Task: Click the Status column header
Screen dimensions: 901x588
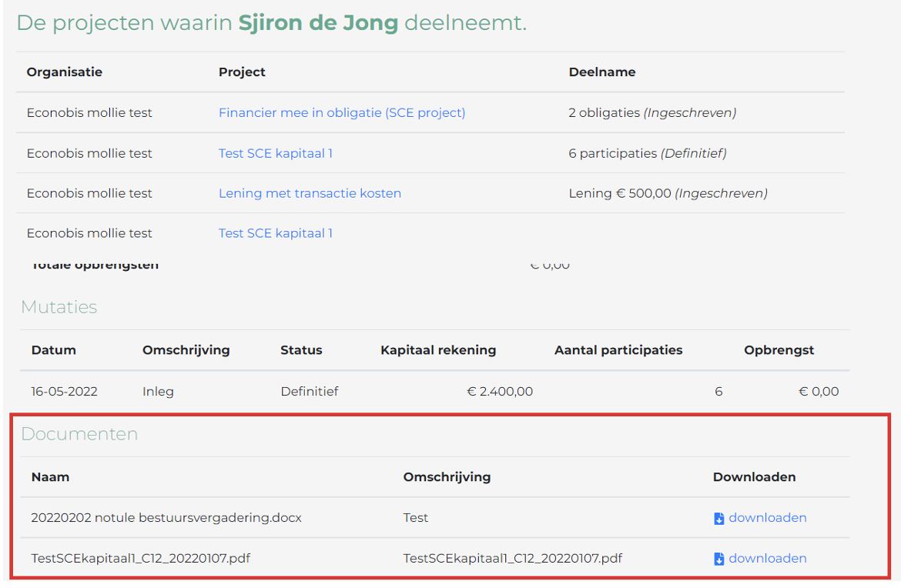Action: coord(301,350)
